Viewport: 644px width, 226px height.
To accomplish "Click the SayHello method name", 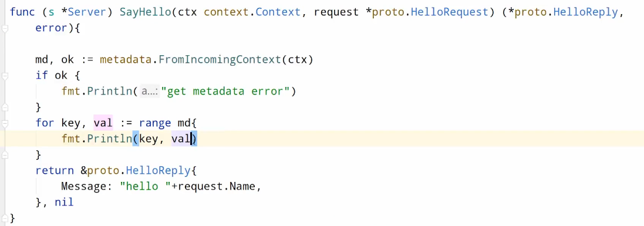I will 146,12.
